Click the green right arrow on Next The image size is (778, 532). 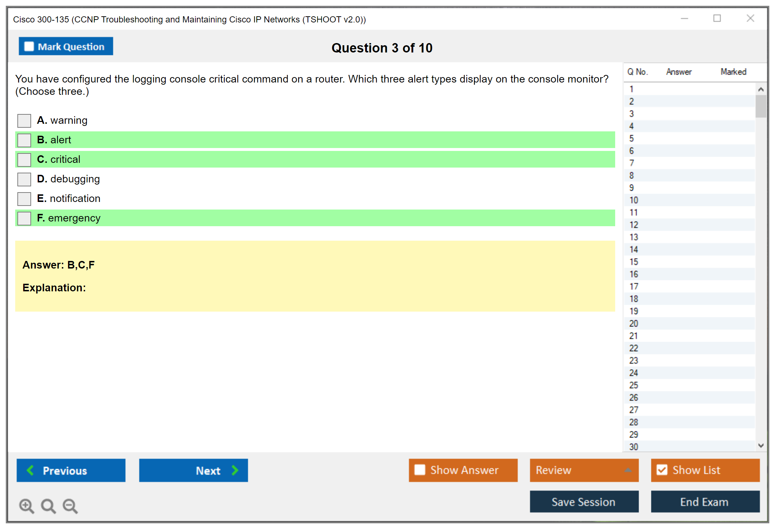coord(235,470)
